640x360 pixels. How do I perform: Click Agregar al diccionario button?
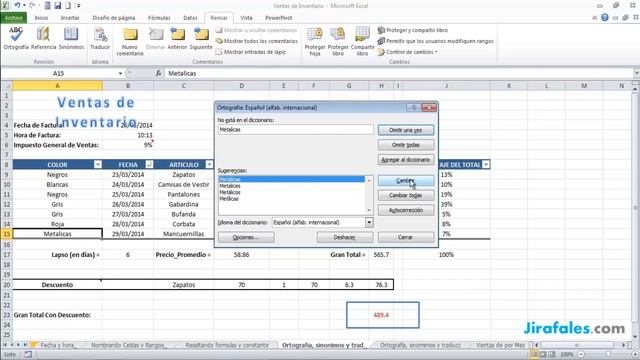(x=406, y=160)
